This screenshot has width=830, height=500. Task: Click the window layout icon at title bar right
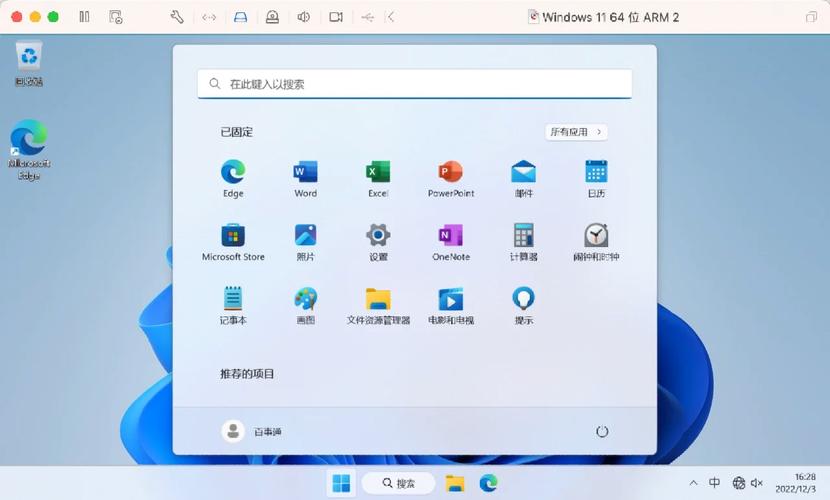pos(811,17)
